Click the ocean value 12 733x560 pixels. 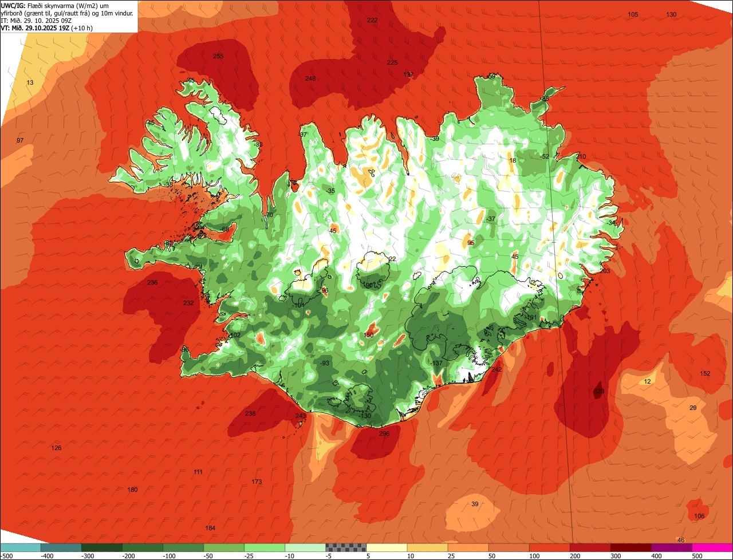pyautogui.click(x=648, y=382)
